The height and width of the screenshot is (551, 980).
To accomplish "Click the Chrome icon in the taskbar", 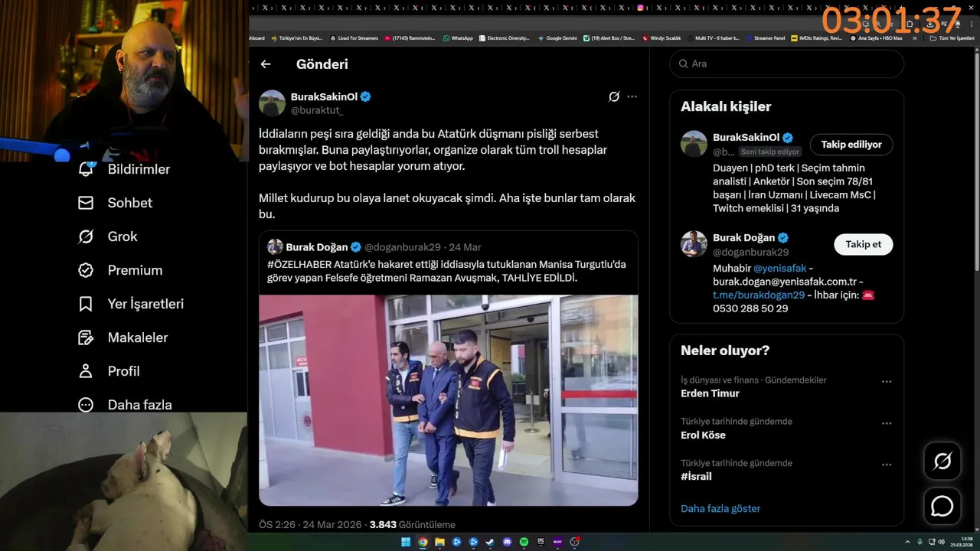I will point(423,542).
